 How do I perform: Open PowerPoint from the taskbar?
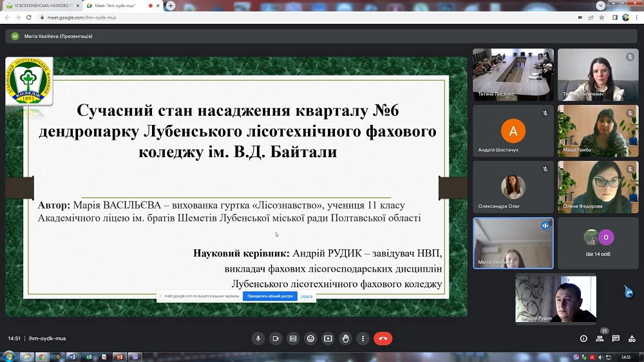pos(120,357)
